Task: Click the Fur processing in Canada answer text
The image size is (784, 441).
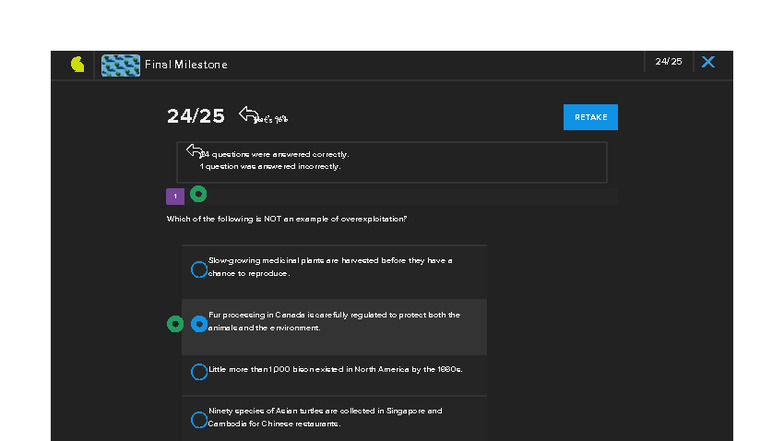Action: (334, 321)
